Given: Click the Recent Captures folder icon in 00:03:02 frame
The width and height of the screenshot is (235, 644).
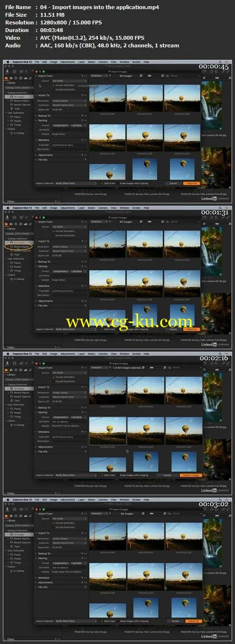Looking at the screenshot, I should click(x=11, y=543).
